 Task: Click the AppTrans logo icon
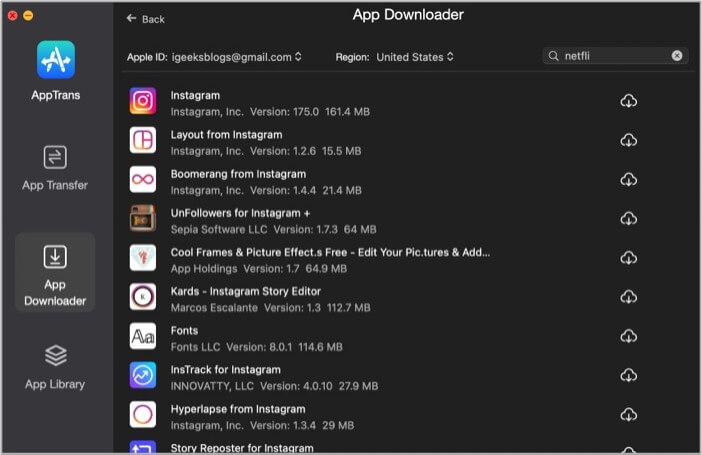pos(56,60)
